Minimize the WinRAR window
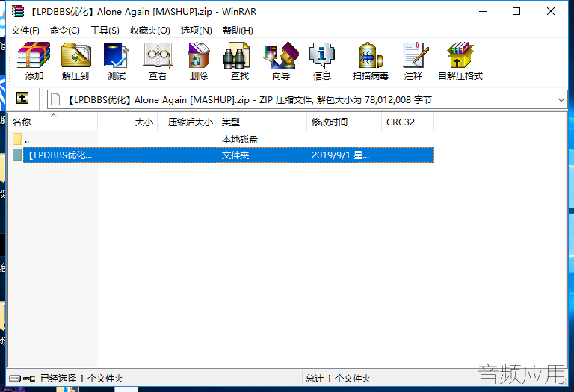 click(x=483, y=11)
